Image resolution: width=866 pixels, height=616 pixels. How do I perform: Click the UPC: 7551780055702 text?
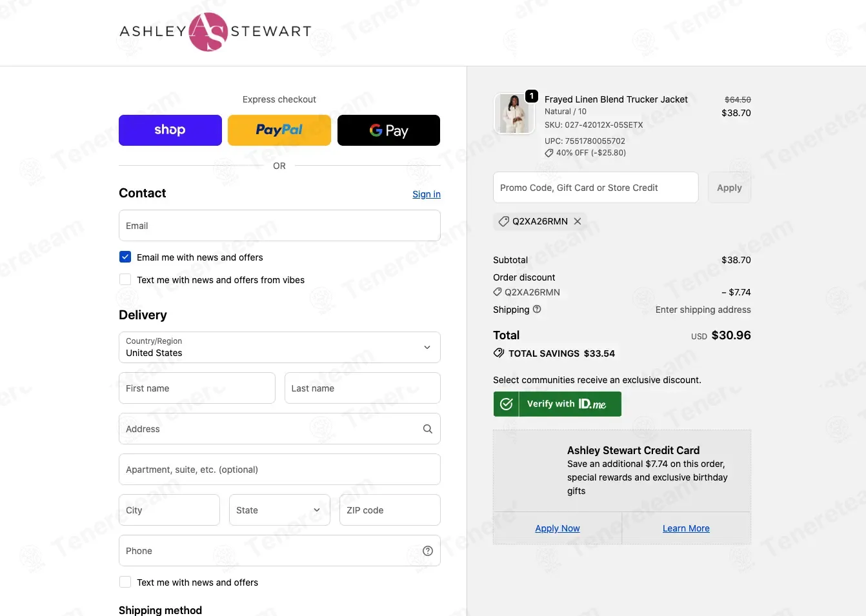click(x=585, y=141)
